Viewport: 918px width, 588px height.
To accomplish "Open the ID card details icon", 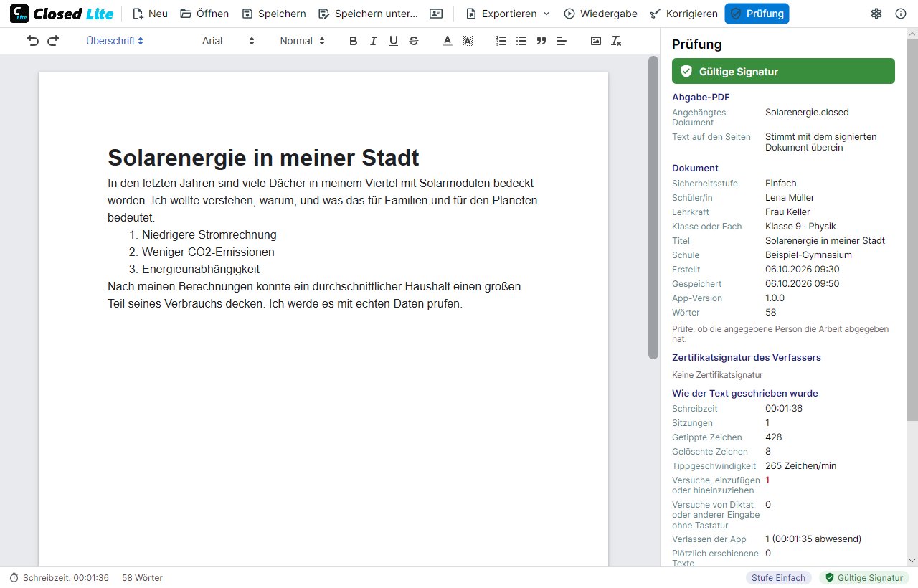I will [x=436, y=14].
